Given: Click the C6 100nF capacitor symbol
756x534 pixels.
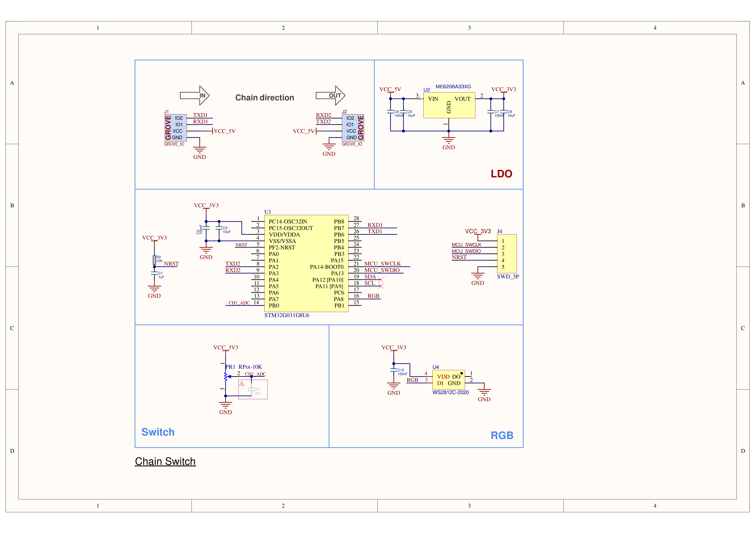Looking at the screenshot, I should coord(391,112).
